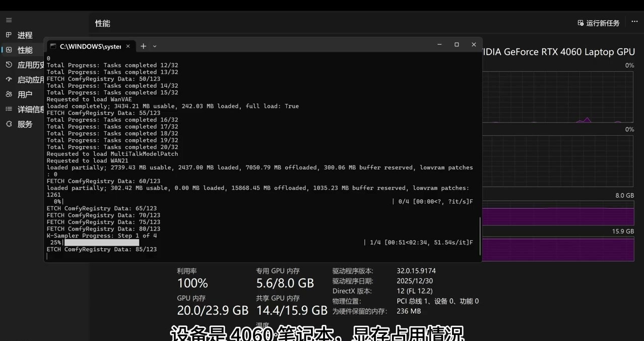This screenshot has width=644, height=341.
Task: Select the 性能 (Performance) sidebar item
Action: tap(24, 50)
